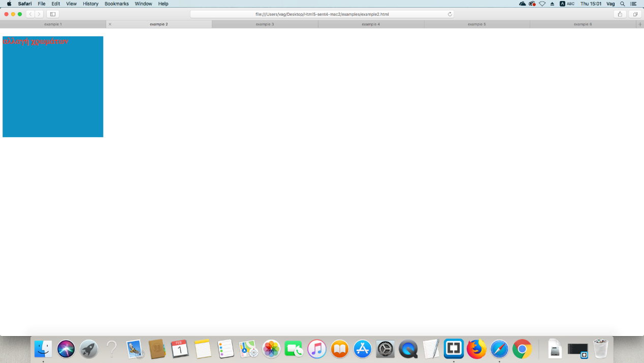Screen dimensions: 644x363
Task: Open the Bookmarks menu
Action: [116, 4]
